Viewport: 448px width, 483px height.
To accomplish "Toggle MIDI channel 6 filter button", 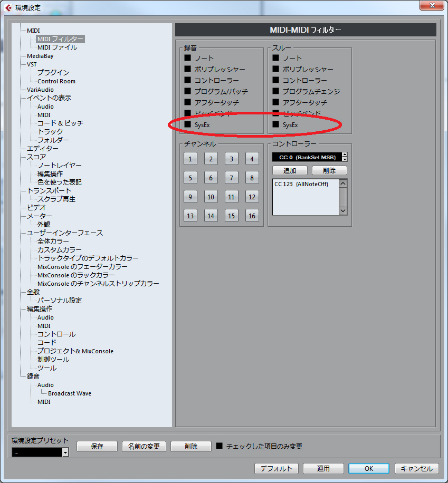I will pos(211,178).
